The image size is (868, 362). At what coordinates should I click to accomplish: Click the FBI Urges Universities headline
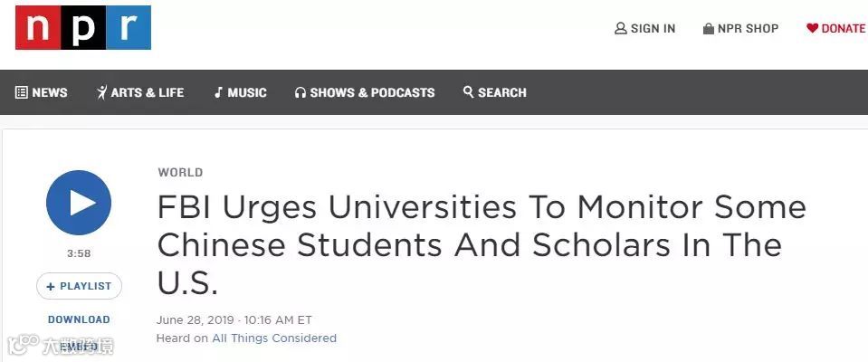tap(482, 245)
